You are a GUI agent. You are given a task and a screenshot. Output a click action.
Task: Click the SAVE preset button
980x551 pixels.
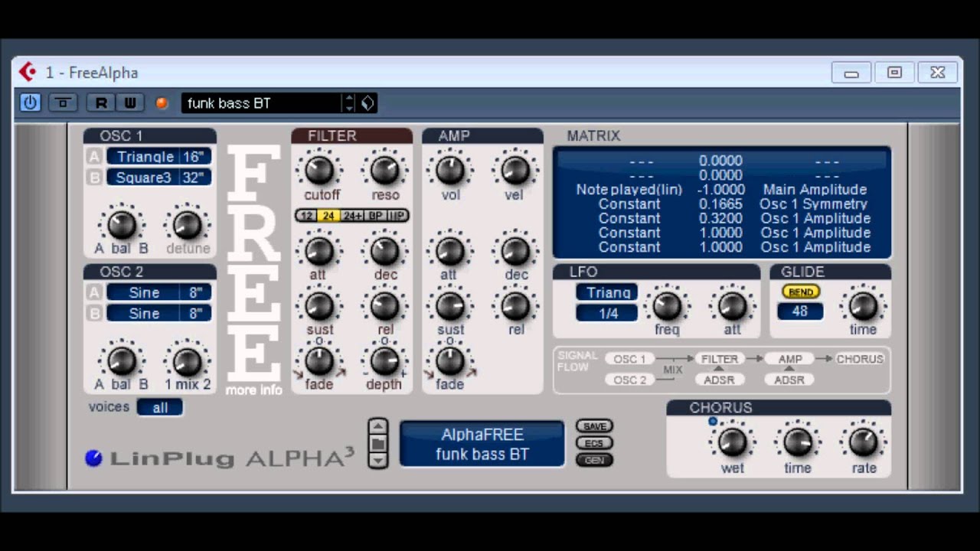coord(594,426)
